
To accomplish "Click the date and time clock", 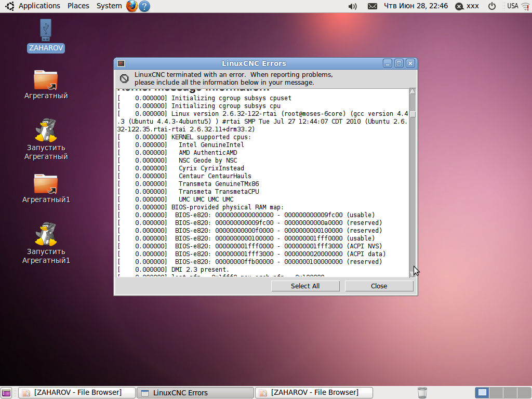I will click(416, 6).
